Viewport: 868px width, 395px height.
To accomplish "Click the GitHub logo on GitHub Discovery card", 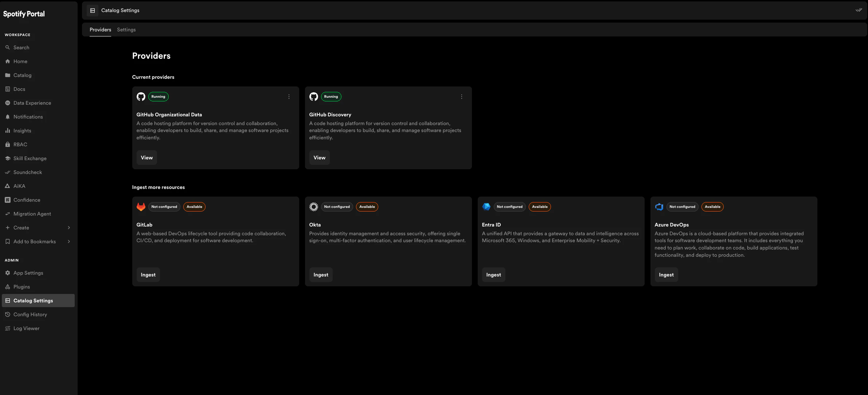I will (314, 97).
